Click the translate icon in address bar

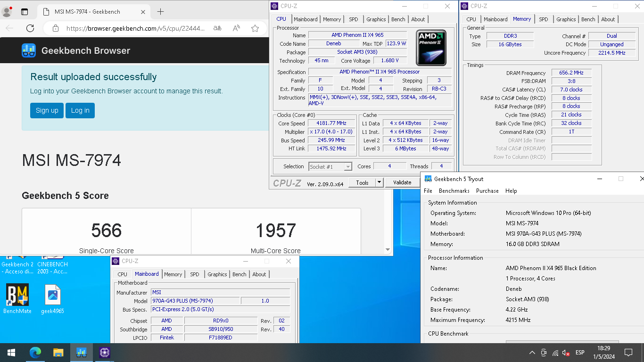coord(217,28)
